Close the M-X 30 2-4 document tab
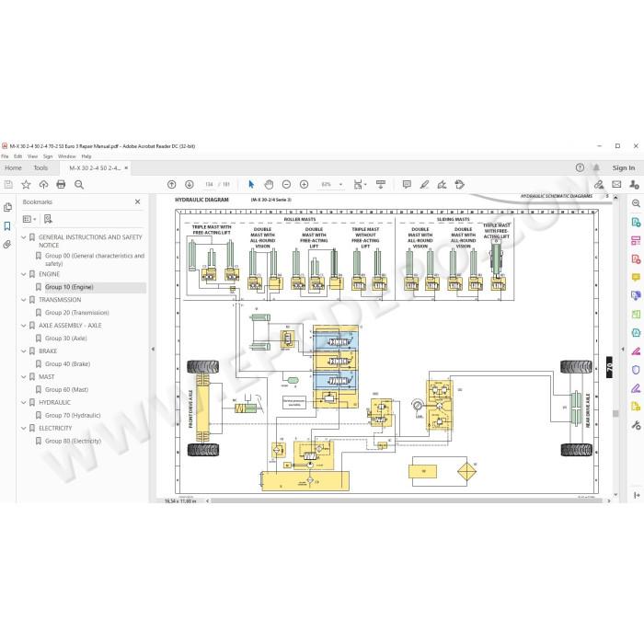The width and height of the screenshot is (644, 644). click(126, 168)
